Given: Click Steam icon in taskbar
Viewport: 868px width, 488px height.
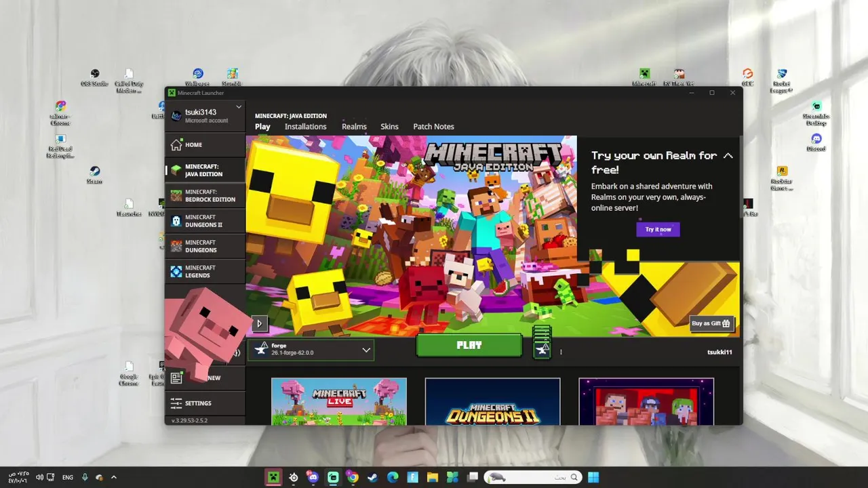Looking at the screenshot, I should tap(372, 477).
